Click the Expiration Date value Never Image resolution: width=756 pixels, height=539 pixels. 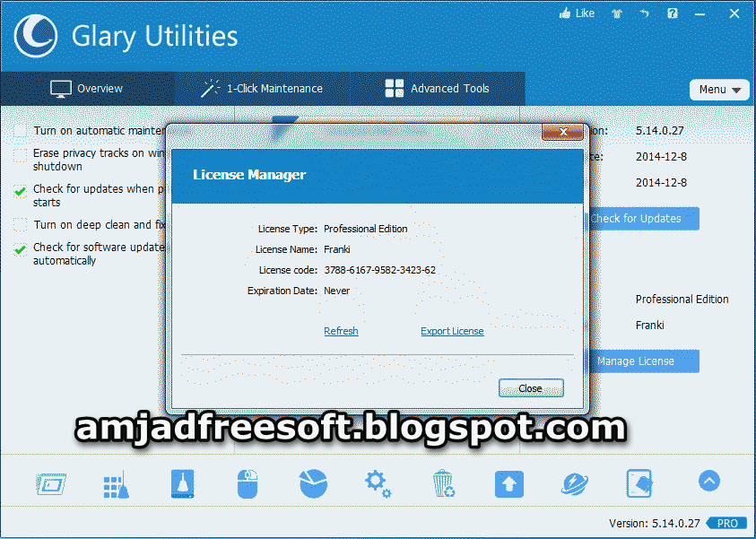pos(337,291)
